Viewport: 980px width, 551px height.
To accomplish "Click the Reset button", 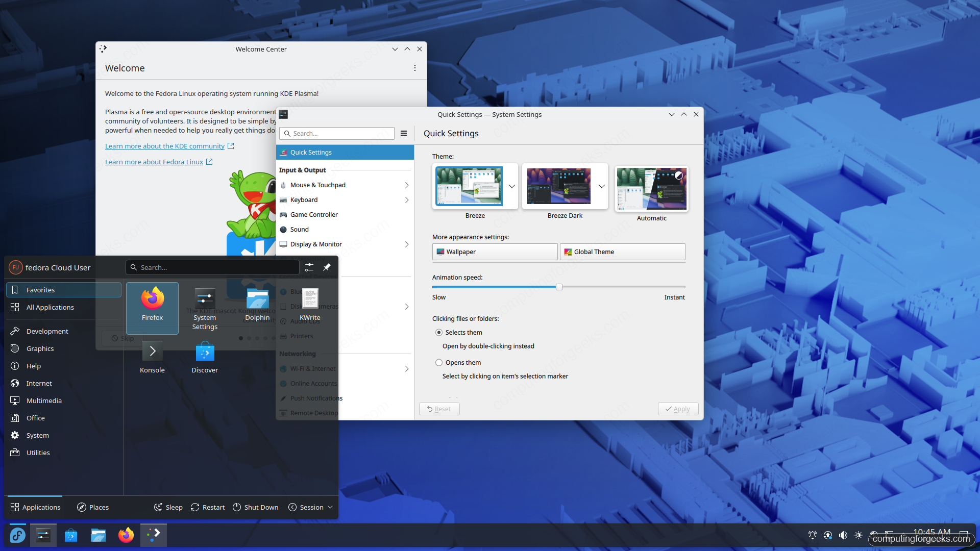I will 439,409.
